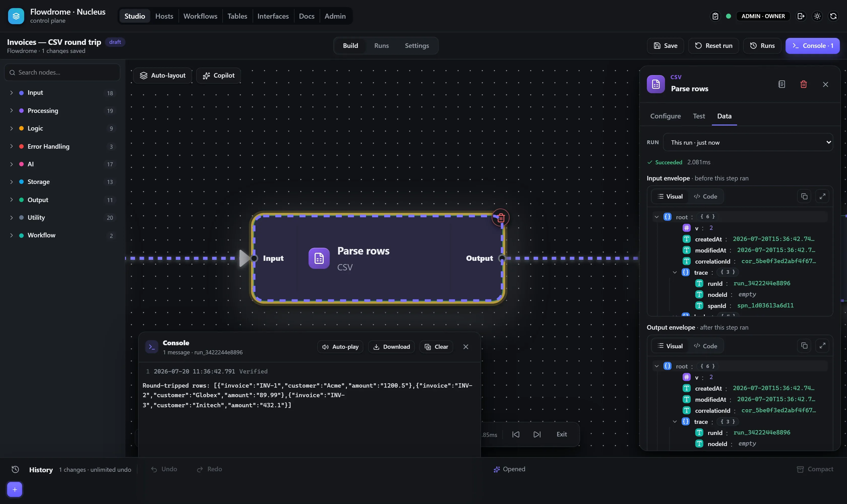Toggle Compact mode in bottom bar
This screenshot has width=847, height=504.
tap(815, 469)
